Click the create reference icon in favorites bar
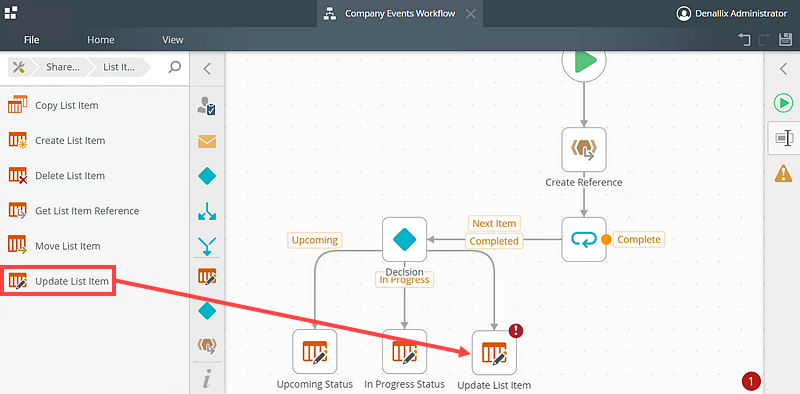 click(x=207, y=346)
